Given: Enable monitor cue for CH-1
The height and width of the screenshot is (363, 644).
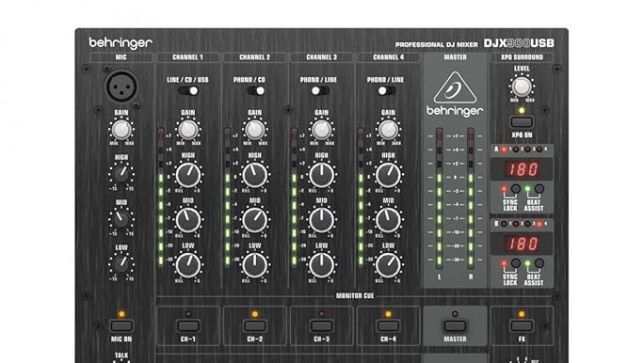Looking at the screenshot, I should (188, 326).
